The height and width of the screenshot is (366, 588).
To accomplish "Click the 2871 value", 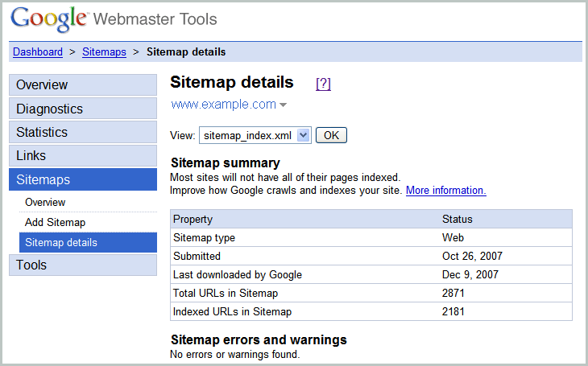I will pyautogui.click(x=453, y=293).
